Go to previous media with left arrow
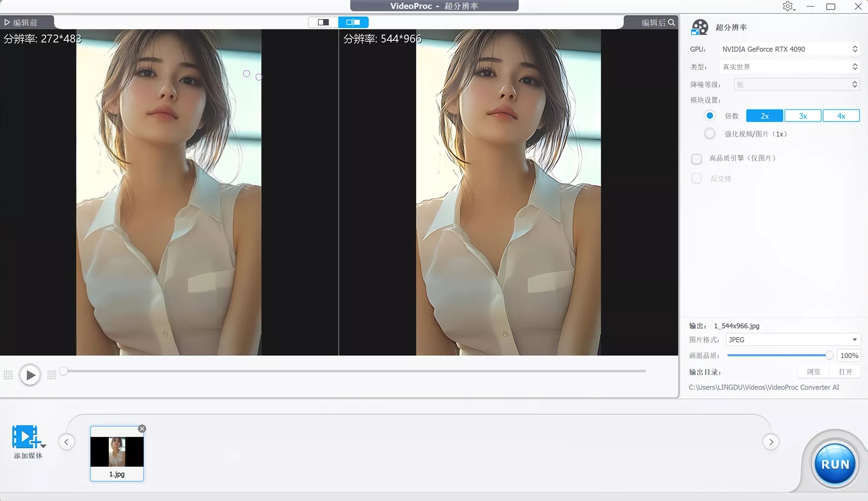The image size is (868, 501). pyautogui.click(x=67, y=442)
